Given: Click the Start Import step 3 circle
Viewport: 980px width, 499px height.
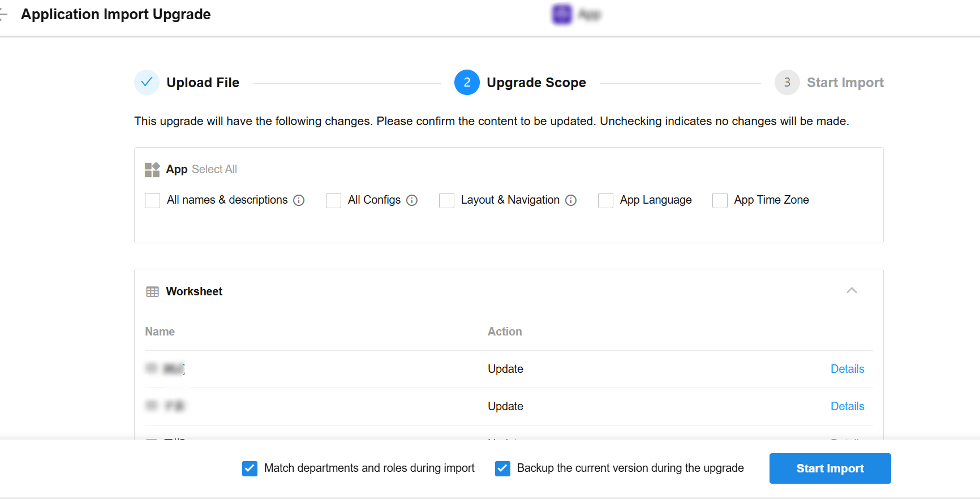Looking at the screenshot, I should [x=787, y=83].
